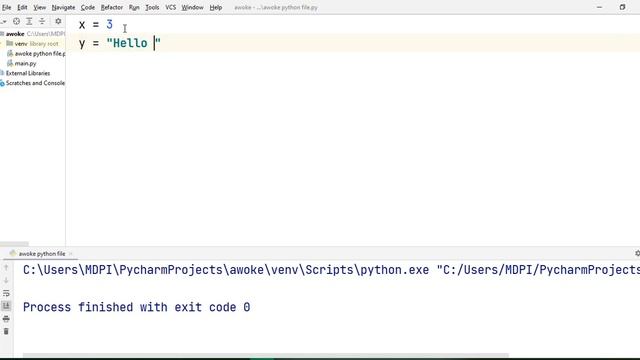This screenshot has width=640, height=360.
Task: Click the Expand All icon in project toolbar
Action: (x=29, y=21)
